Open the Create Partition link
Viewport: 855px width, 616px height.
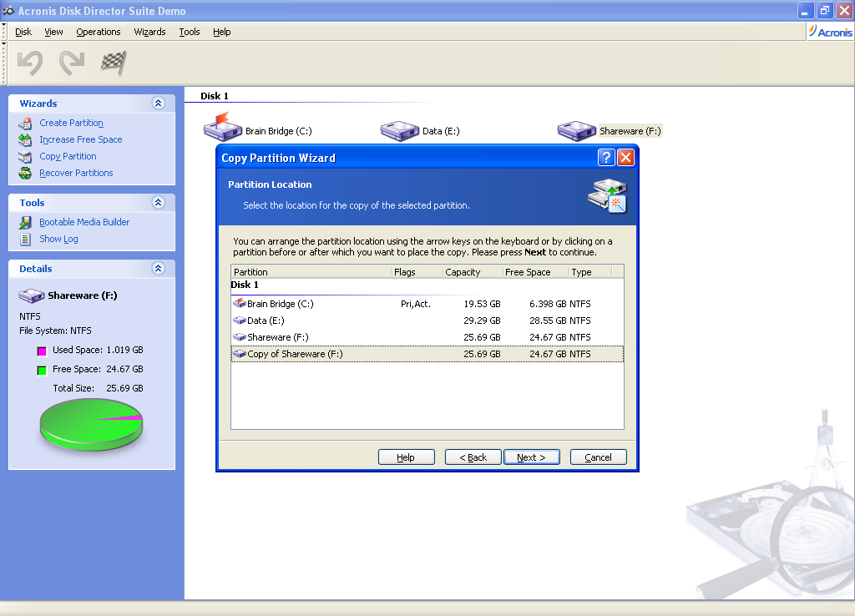pyautogui.click(x=72, y=124)
